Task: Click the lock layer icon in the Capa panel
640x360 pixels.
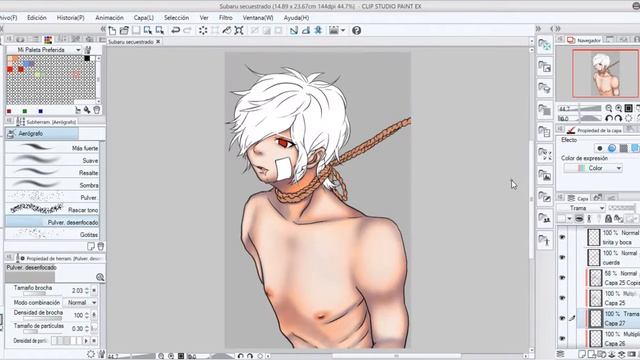Action: [608, 219]
